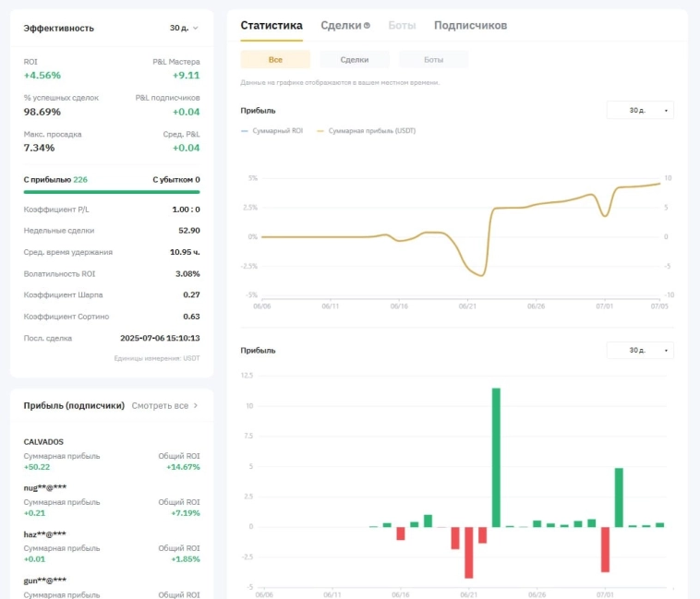Open the CALVADOS subscriber entry

point(43,441)
